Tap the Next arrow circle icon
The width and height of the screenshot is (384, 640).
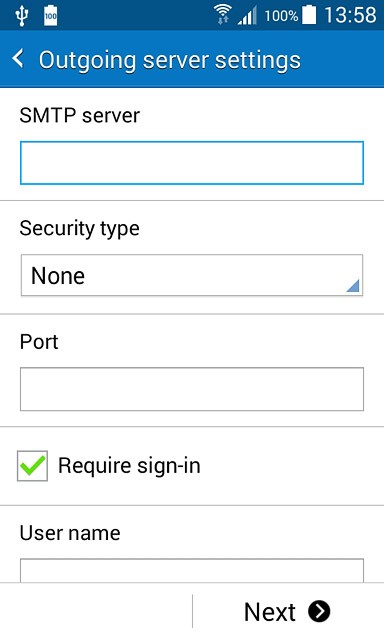coord(319,611)
